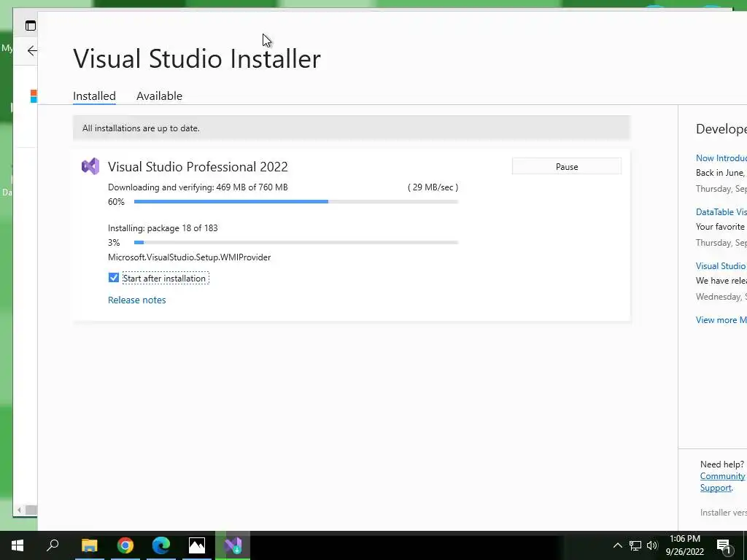Image resolution: width=747 pixels, height=560 pixels.
Task: Open taskbar search magnifier
Action: [x=53, y=545]
